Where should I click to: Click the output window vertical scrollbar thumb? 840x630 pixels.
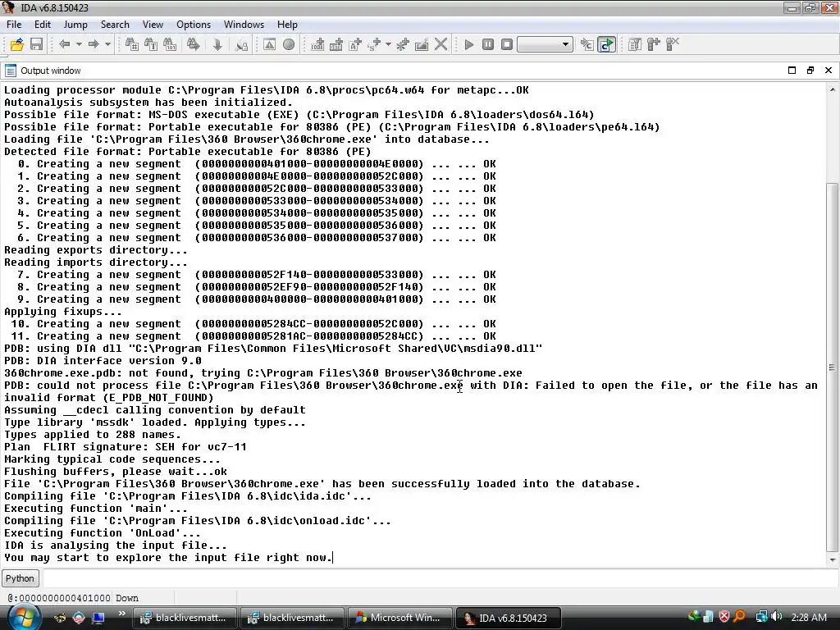click(x=832, y=367)
